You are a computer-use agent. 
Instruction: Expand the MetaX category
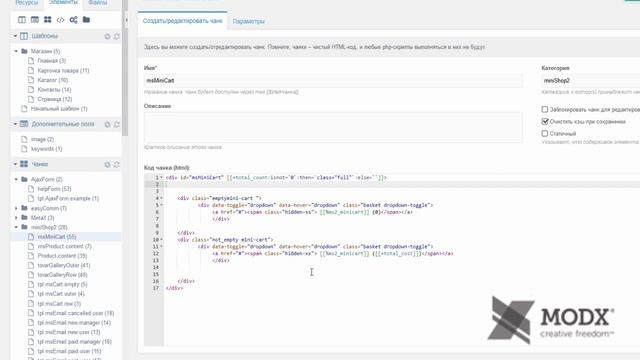coord(16,218)
